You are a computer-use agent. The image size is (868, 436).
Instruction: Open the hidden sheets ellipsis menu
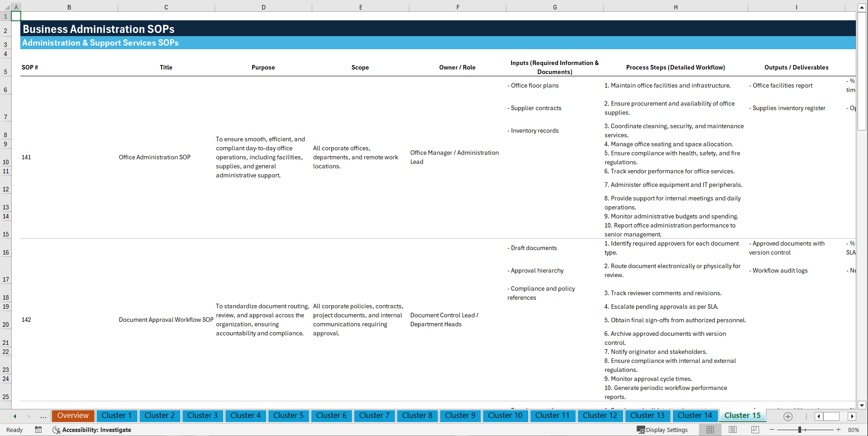43,416
